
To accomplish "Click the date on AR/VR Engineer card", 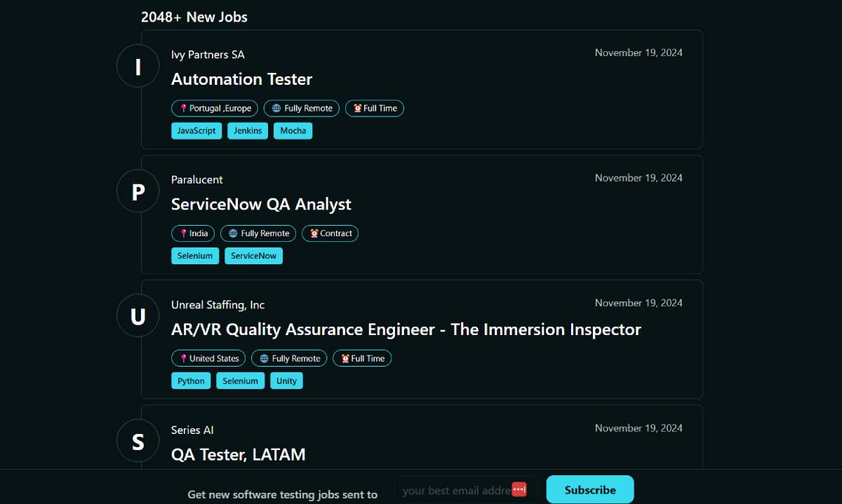I will [x=639, y=303].
